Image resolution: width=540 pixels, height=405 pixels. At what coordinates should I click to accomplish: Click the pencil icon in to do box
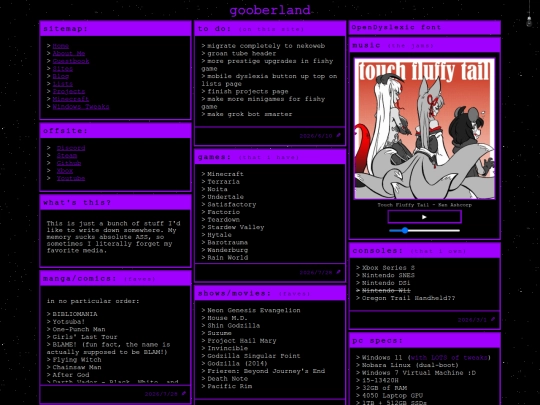pyautogui.click(x=338, y=135)
